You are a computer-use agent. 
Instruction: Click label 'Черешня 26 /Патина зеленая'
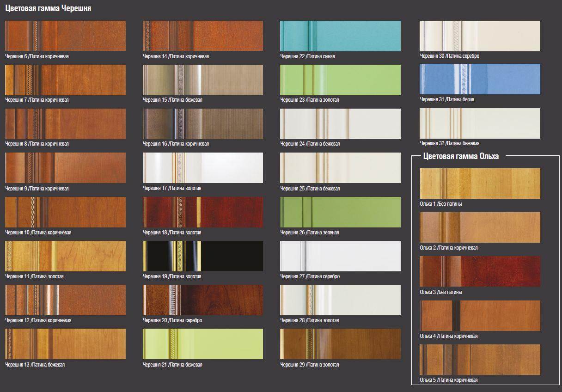[x=310, y=233]
